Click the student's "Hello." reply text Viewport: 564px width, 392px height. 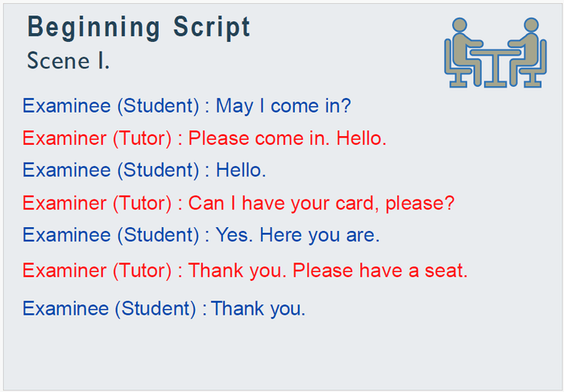[x=241, y=171]
